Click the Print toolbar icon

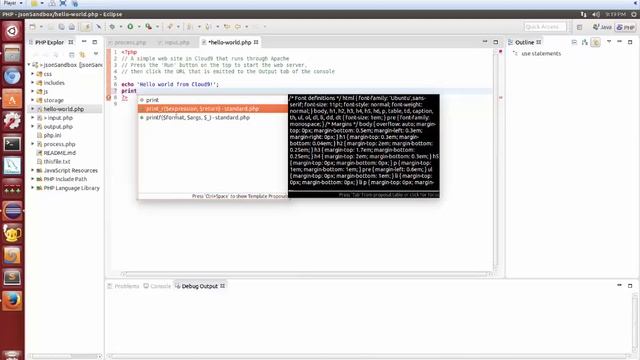coord(72,27)
